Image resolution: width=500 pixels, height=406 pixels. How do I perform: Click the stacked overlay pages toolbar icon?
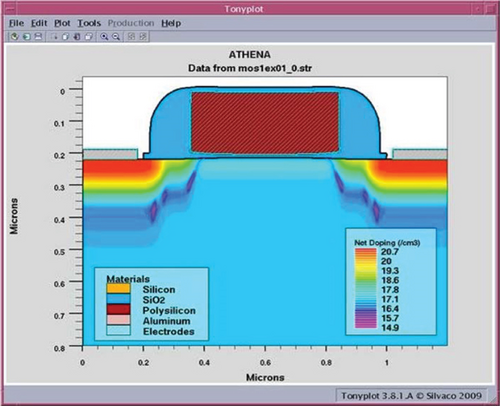click(x=89, y=37)
